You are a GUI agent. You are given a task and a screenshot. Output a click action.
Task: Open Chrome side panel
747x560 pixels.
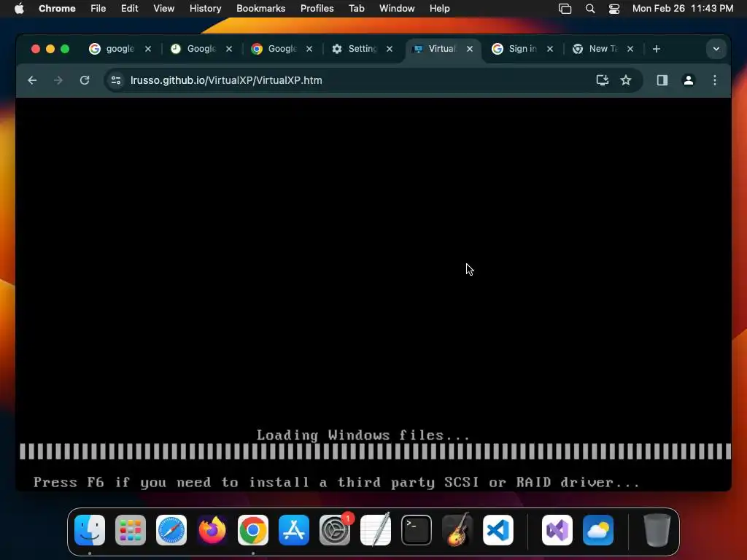pos(662,80)
